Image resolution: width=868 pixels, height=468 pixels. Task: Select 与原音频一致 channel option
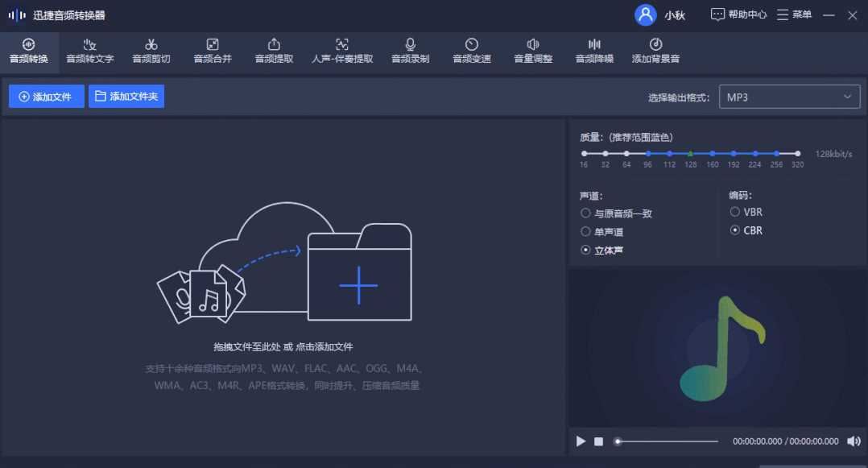[x=585, y=213]
